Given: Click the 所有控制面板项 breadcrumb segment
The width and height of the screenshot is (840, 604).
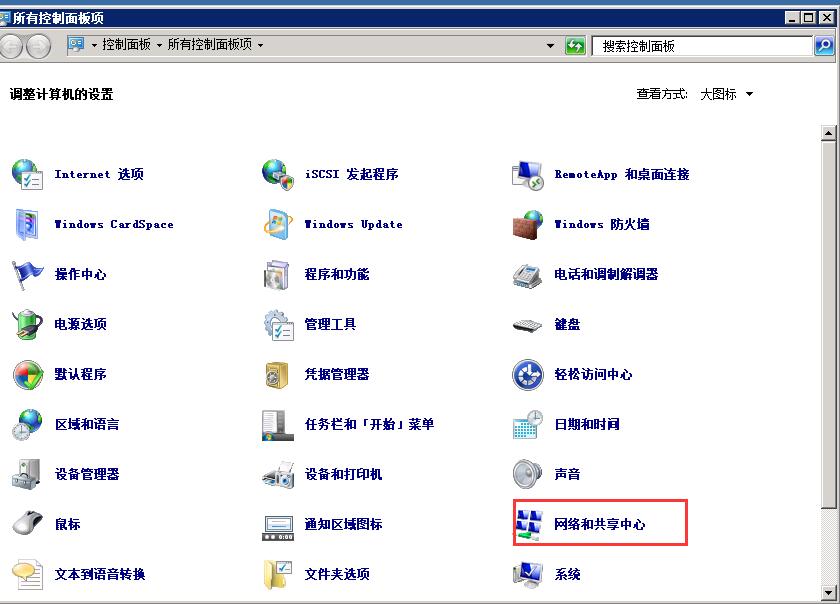Looking at the screenshot, I should pos(210,44).
